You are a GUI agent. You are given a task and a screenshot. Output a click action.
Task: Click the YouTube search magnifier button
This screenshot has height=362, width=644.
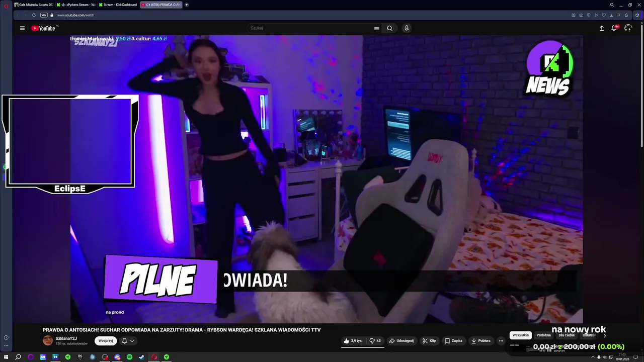(389, 28)
